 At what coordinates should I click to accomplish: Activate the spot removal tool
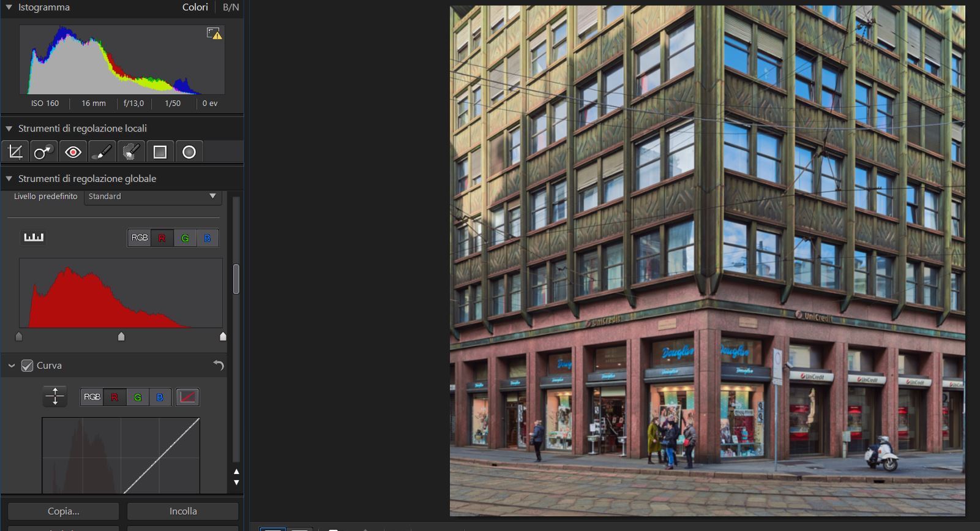43,152
